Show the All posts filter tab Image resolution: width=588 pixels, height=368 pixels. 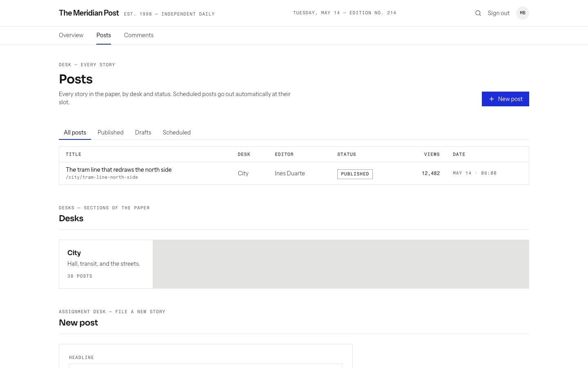coord(75,132)
